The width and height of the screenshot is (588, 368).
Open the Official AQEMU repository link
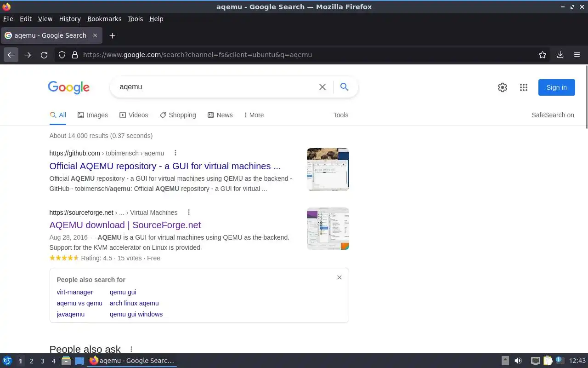coord(165,166)
